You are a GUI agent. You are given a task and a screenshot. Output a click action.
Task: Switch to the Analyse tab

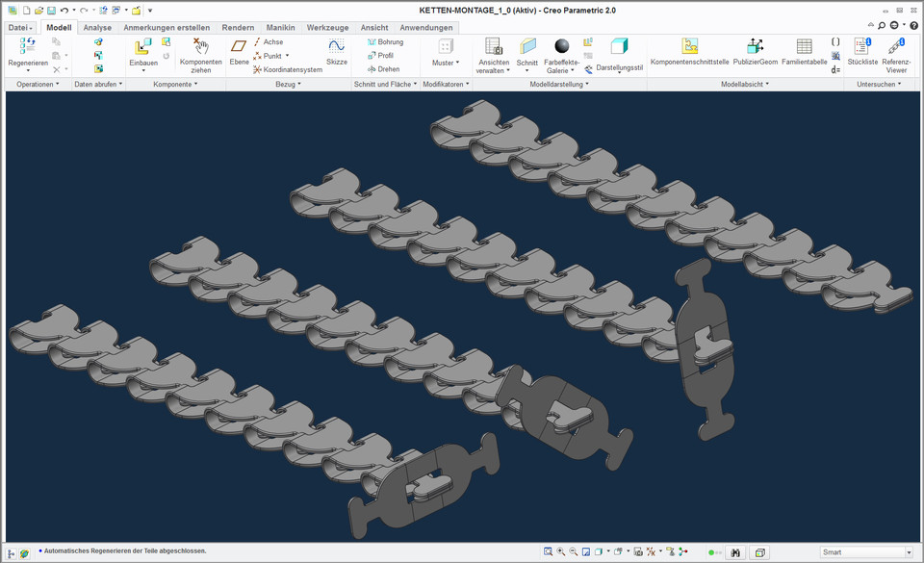96,27
